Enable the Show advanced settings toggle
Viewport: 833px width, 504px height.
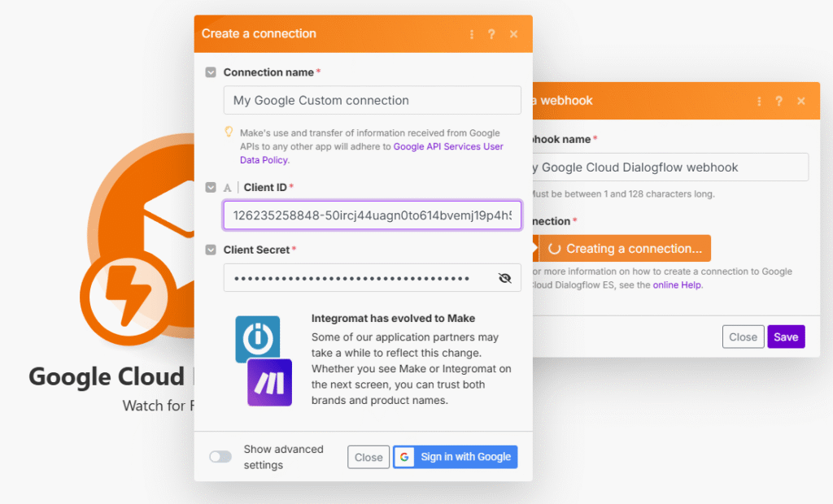tap(220, 457)
